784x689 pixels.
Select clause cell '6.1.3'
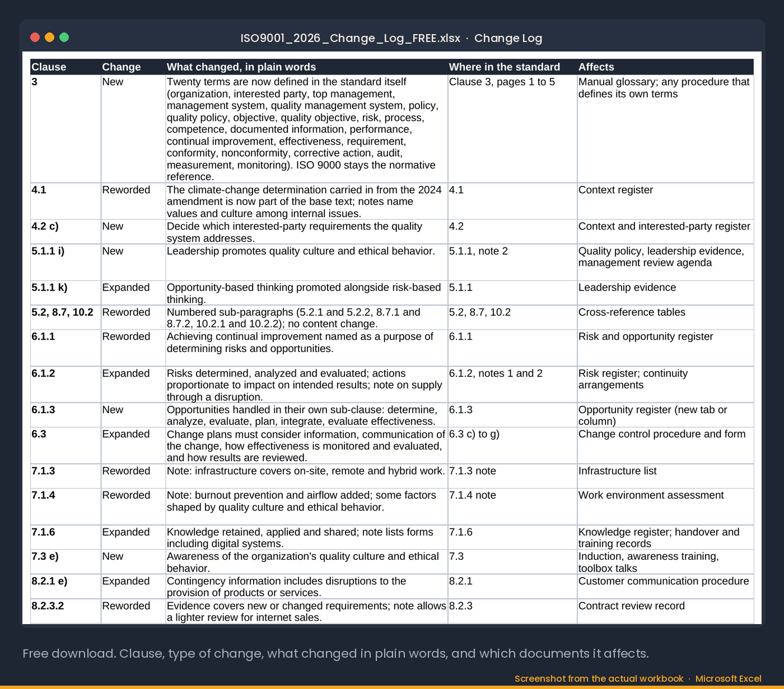66,415
